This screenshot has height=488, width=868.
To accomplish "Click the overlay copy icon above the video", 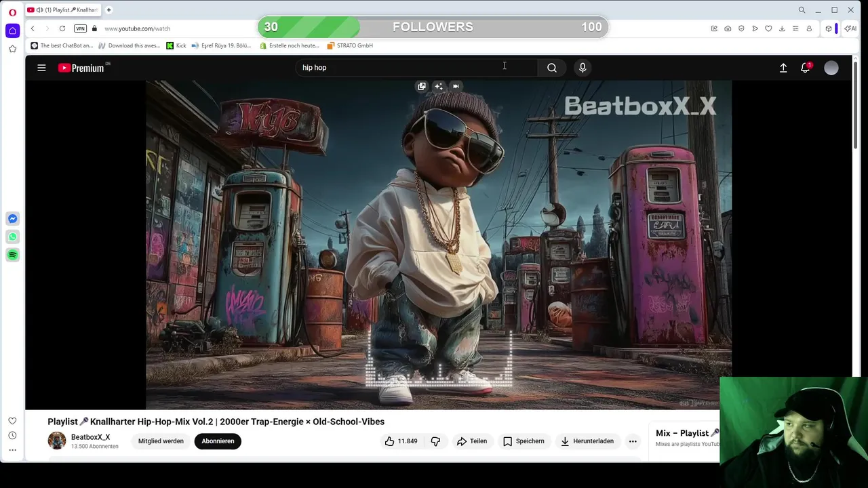I will 422,86.
